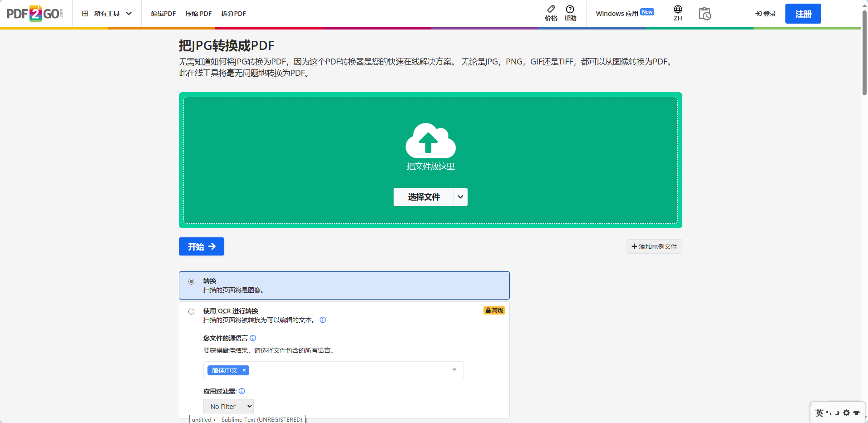Image resolution: width=868 pixels, height=423 pixels.
Task: Toggle IME input language via 英 indicator
Action: click(x=819, y=413)
